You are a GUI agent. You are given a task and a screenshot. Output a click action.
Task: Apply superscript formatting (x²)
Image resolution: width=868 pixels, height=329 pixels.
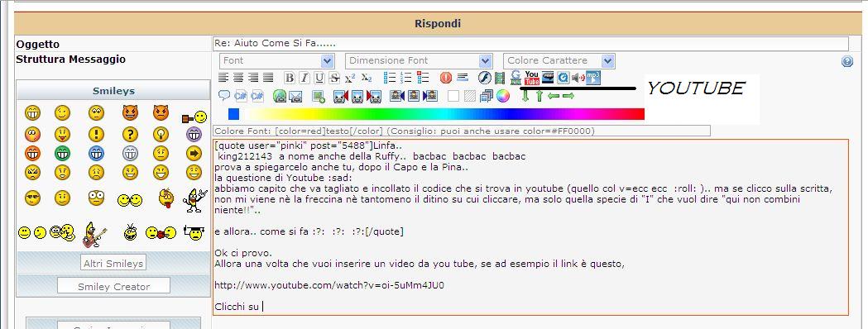350,78
